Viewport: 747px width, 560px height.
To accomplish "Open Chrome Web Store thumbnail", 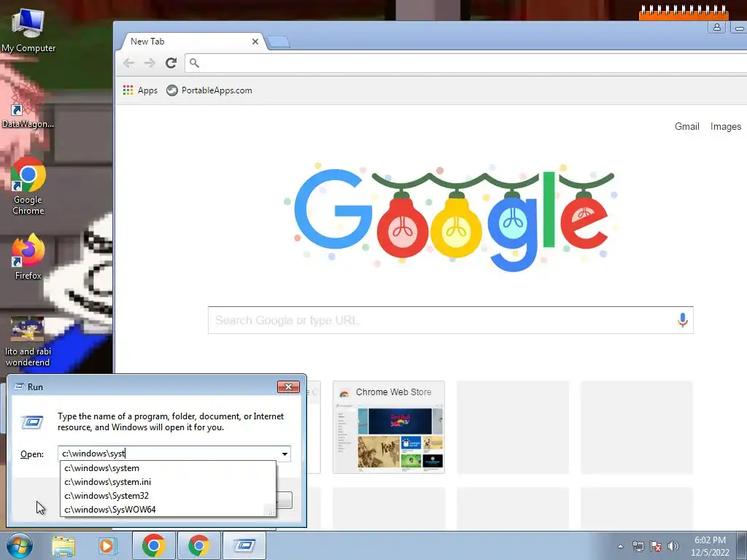I will pyautogui.click(x=389, y=427).
